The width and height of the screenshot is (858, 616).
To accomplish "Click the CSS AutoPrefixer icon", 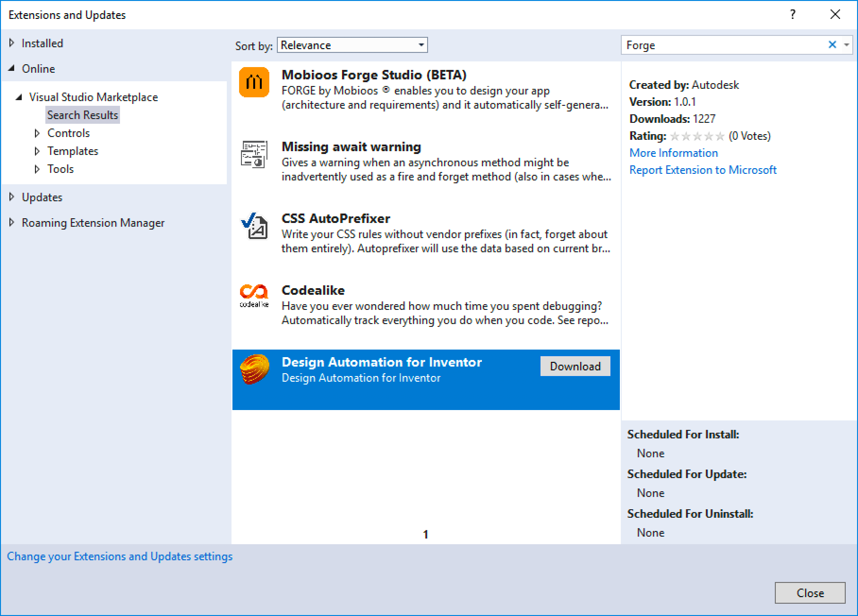I will click(254, 226).
